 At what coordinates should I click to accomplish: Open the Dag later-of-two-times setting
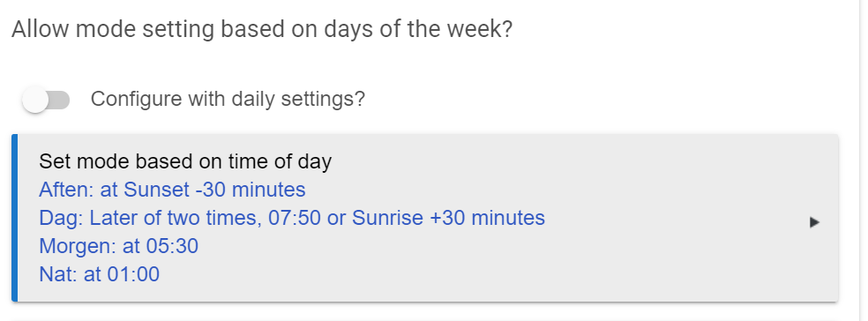(x=292, y=218)
